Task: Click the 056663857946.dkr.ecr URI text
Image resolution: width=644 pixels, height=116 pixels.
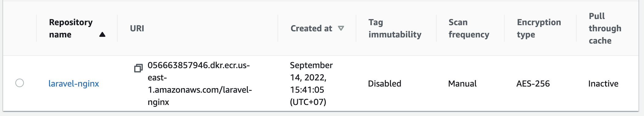Action: [200, 83]
